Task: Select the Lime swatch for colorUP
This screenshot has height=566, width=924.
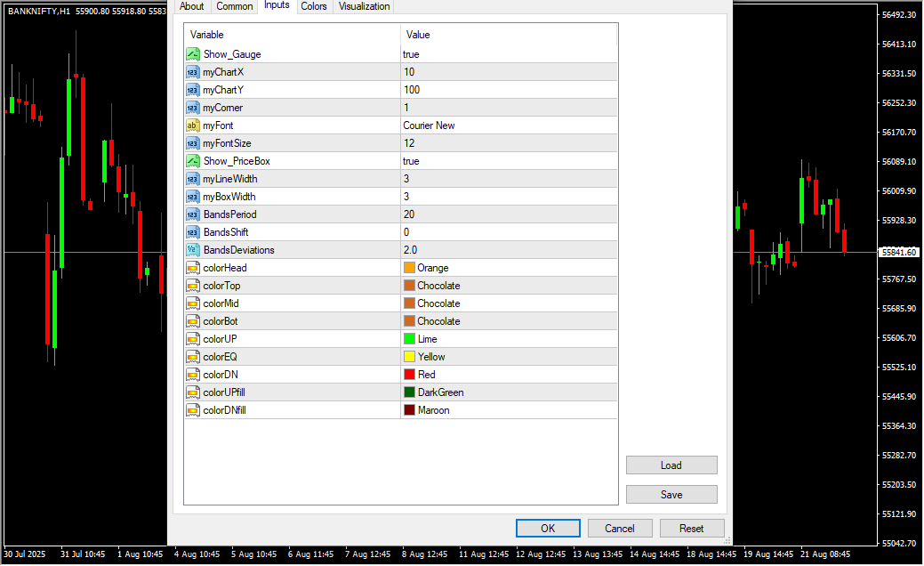Action: click(x=409, y=339)
